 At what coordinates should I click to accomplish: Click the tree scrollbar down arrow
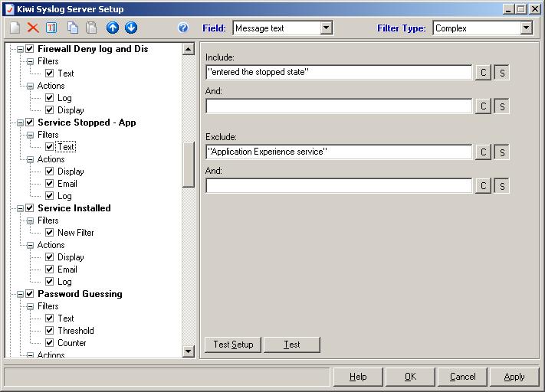pos(188,351)
